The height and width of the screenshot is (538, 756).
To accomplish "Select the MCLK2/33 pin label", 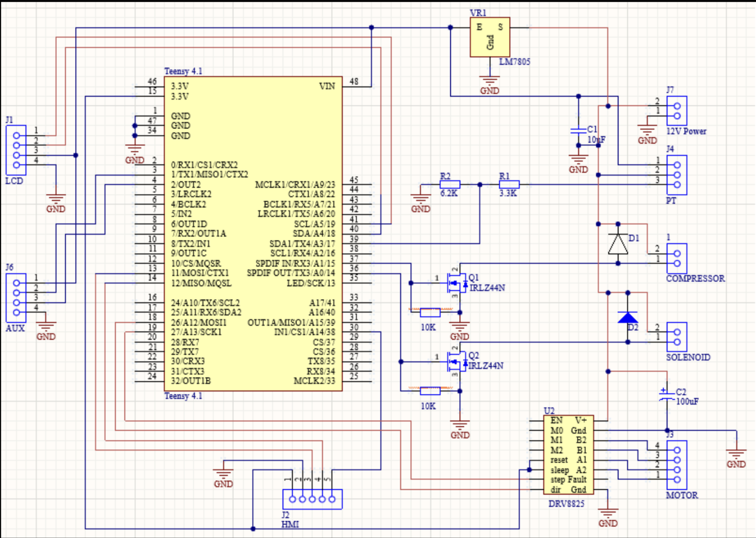I will click(315, 381).
